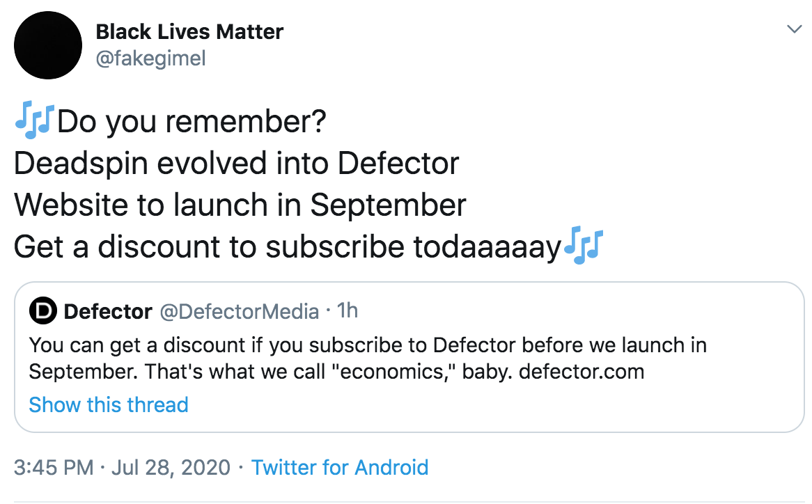
Task: Click the 'Twitter for Android' source link
Action: 340,468
